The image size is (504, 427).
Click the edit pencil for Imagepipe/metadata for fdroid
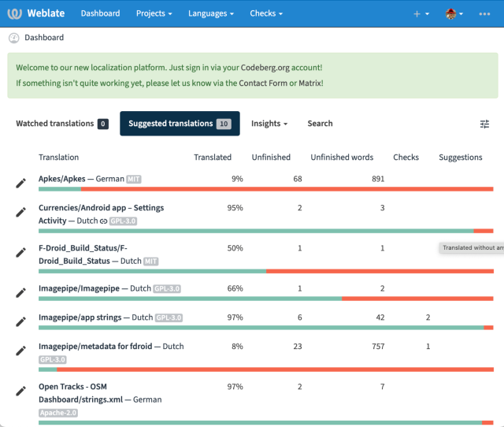click(21, 351)
